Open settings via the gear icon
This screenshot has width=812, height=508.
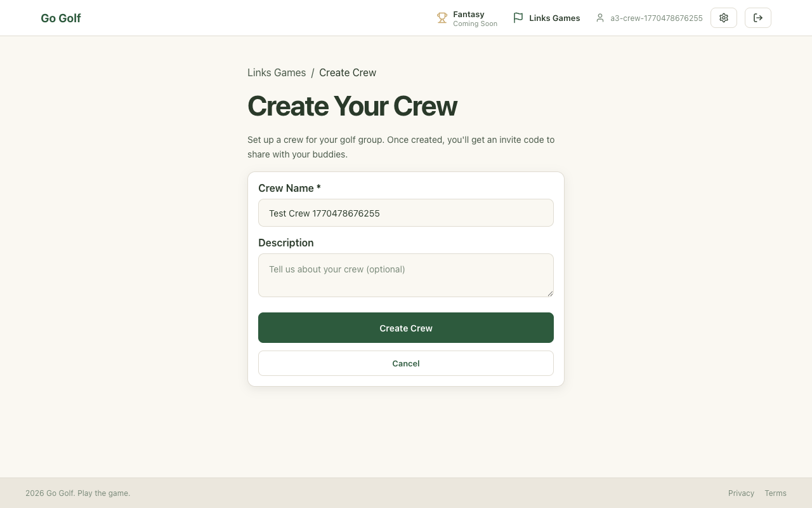[724, 18]
